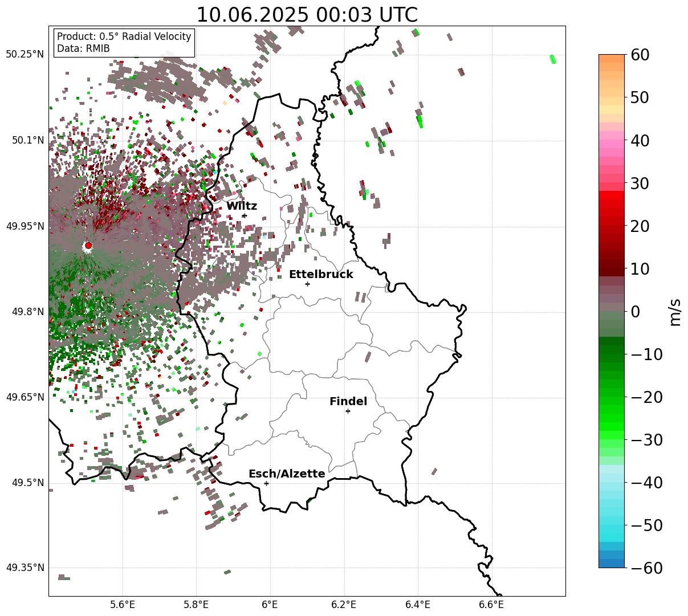
Task: Click the bright green colorbar band near −25 m/s
Action: click(612, 418)
